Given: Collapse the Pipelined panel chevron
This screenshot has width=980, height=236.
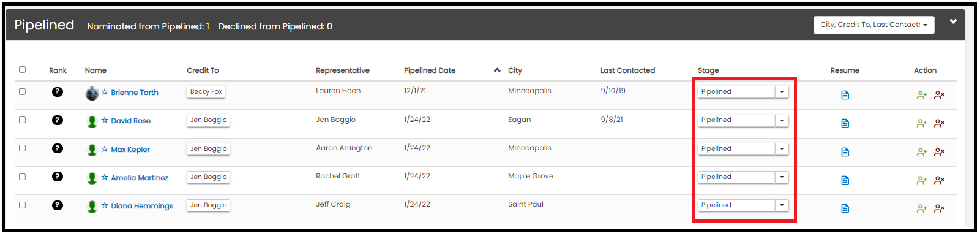Looking at the screenshot, I should click(x=953, y=21).
